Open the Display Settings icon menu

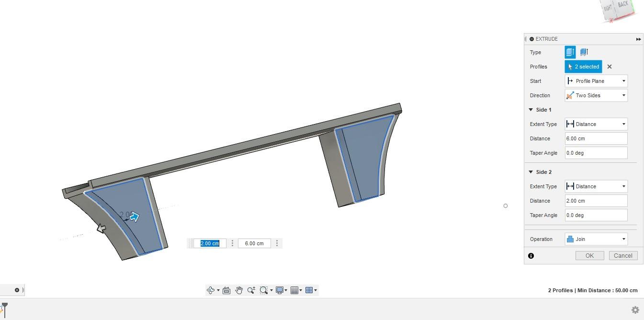[280, 290]
